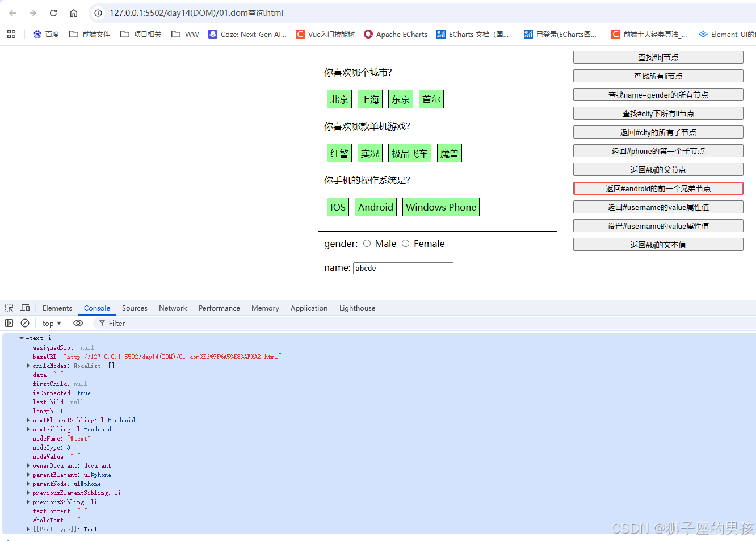Screen dimensions: 756x541
Task: Show the console sidebar icon
Action: 9,323
